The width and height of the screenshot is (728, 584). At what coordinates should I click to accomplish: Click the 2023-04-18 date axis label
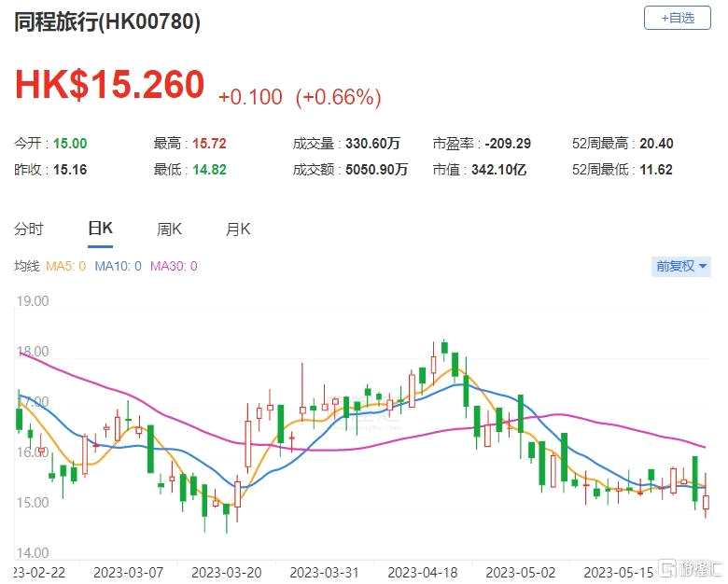(423, 573)
